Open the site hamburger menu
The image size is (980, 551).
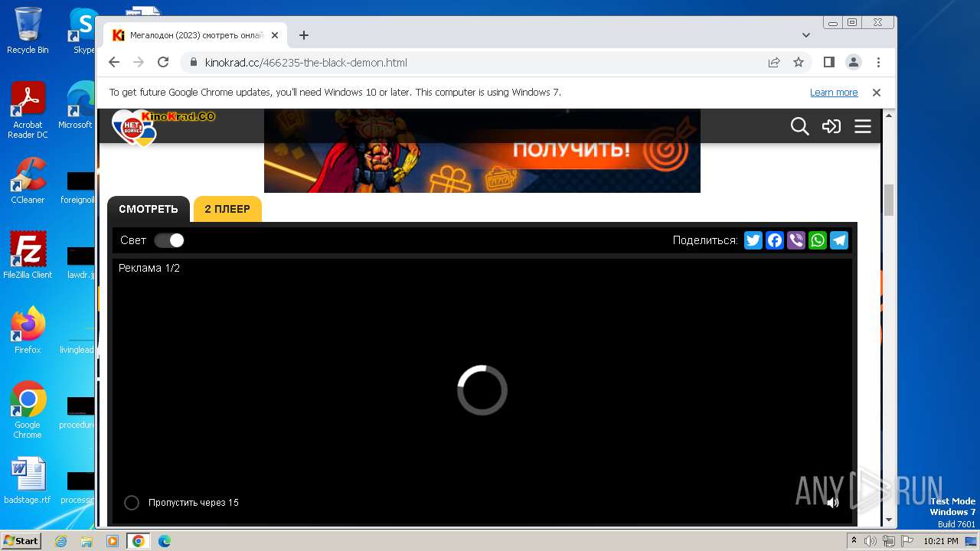[863, 126]
